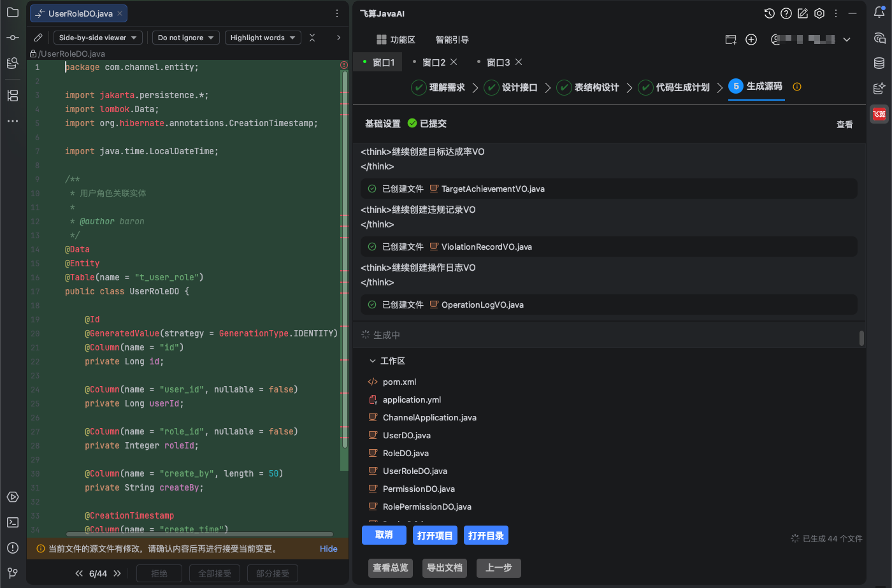Click the 上一步 button
This screenshot has width=892, height=588.
[x=499, y=568]
